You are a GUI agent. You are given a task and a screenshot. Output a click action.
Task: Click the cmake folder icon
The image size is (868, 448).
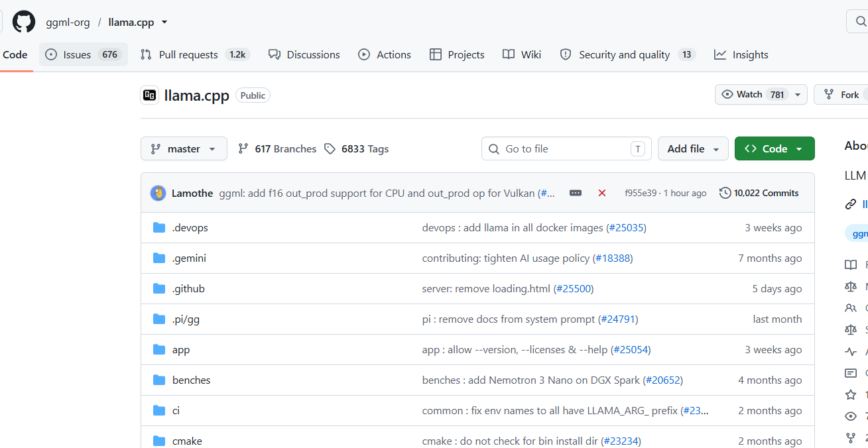pyautogui.click(x=159, y=441)
